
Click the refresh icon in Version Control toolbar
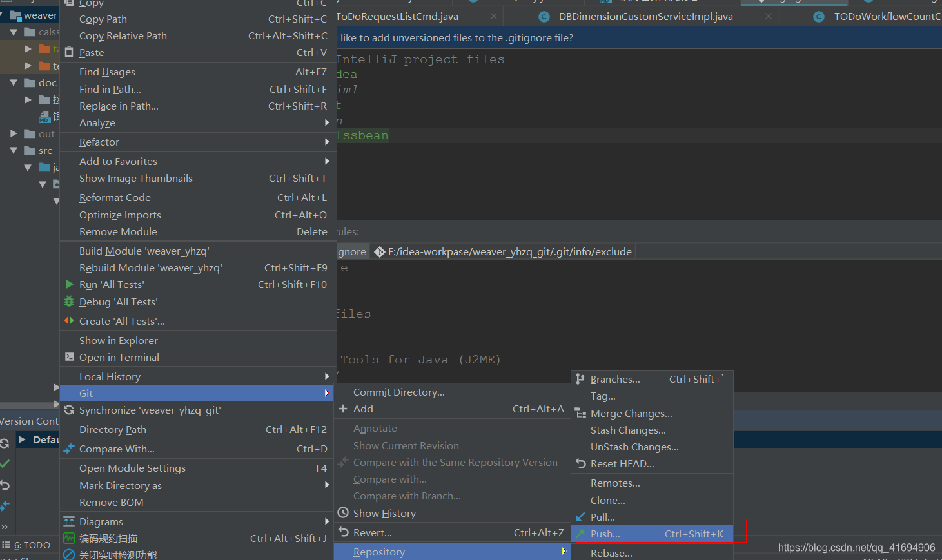pyautogui.click(x=5, y=443)
